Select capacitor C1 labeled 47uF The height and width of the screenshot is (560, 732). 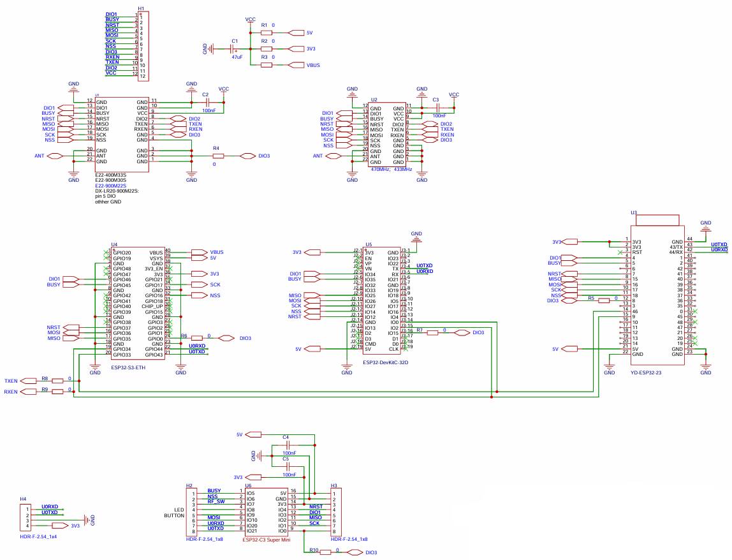pos(235,48)
